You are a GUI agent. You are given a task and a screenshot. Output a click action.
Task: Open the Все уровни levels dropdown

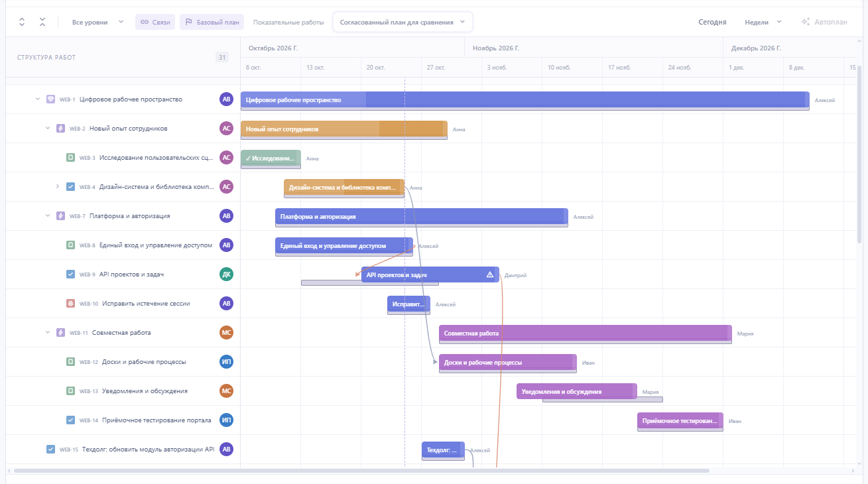[97, 22]
